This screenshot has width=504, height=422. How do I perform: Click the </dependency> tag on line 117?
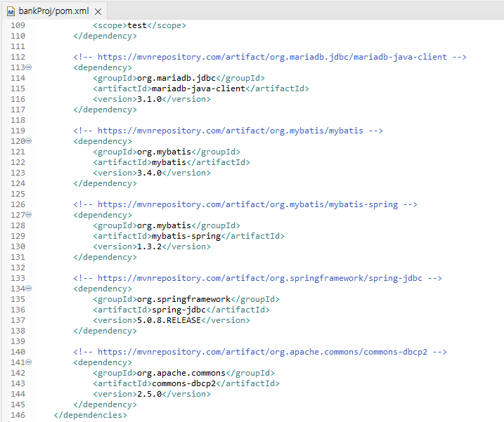[105, 110]
